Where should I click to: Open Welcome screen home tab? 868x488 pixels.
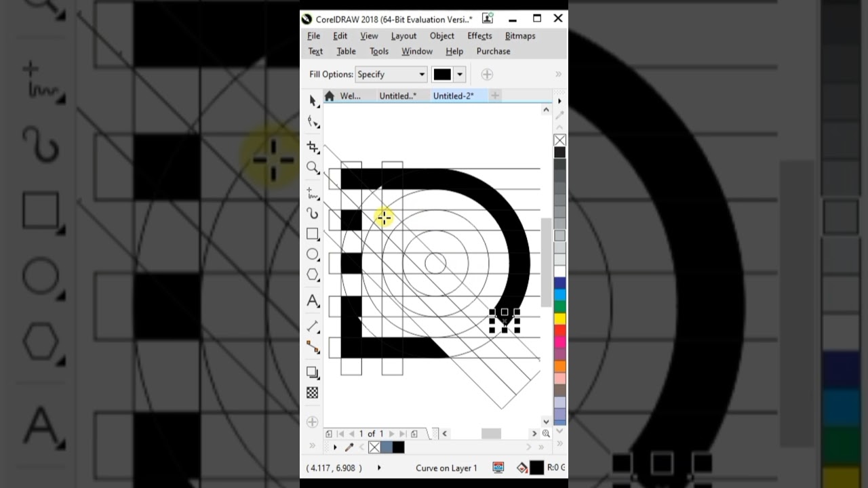pos(330,96)
